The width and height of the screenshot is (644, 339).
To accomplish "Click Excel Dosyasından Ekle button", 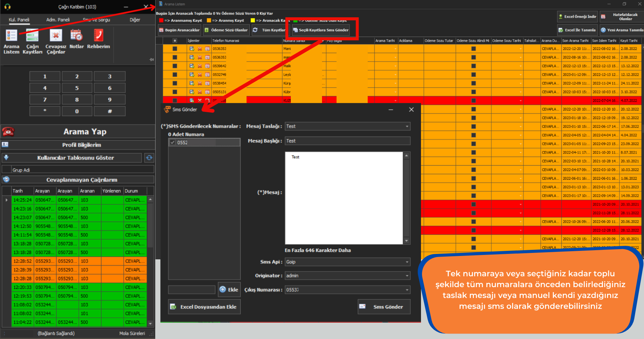I will 204,307.
